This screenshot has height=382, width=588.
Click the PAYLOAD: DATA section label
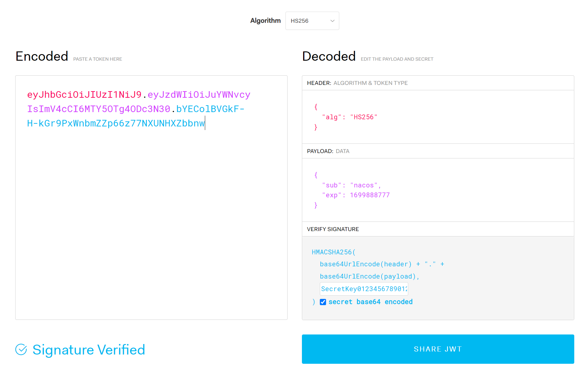328,151
